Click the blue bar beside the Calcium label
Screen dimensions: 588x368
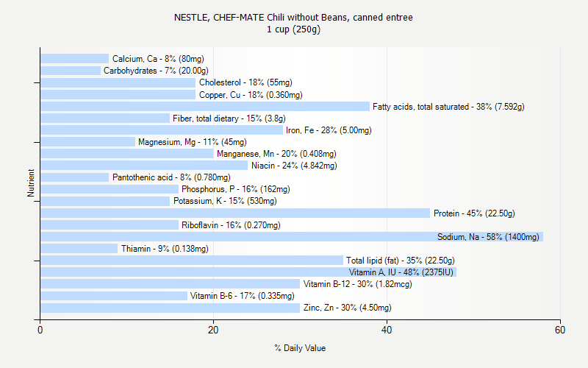(x=75, y=59)
